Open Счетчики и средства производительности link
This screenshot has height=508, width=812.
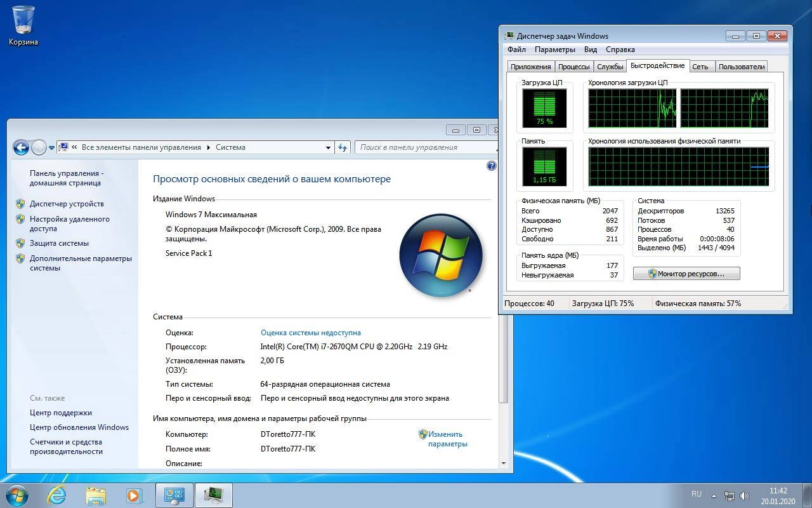click(x=66, y=446)
